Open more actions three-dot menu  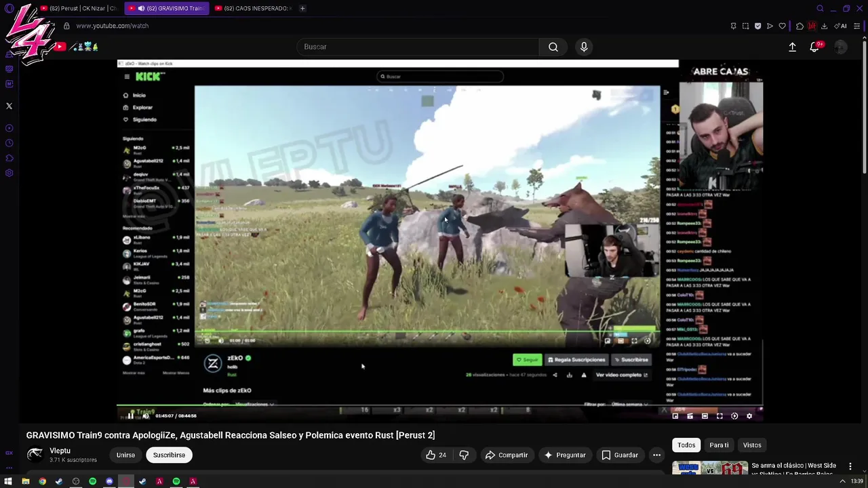656,455
